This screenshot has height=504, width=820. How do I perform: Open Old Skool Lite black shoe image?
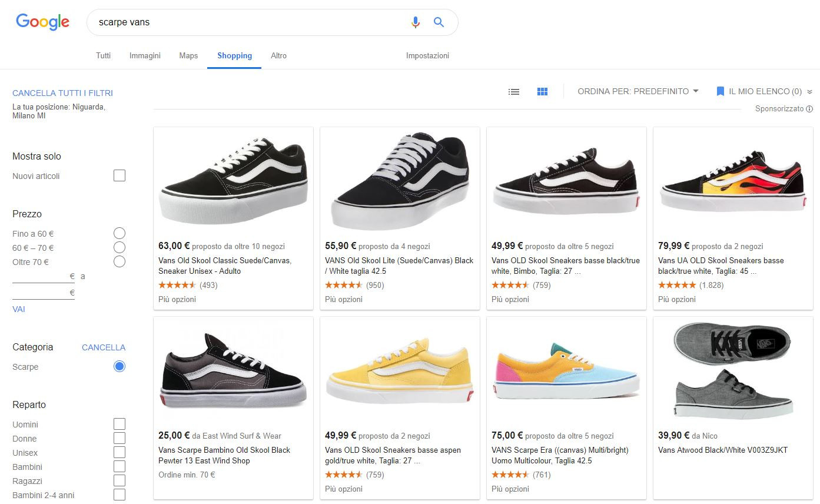pos(400,181)
